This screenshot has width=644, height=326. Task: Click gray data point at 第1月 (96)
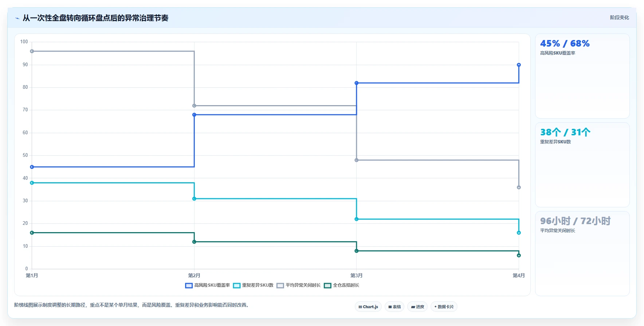pos(32,51)
